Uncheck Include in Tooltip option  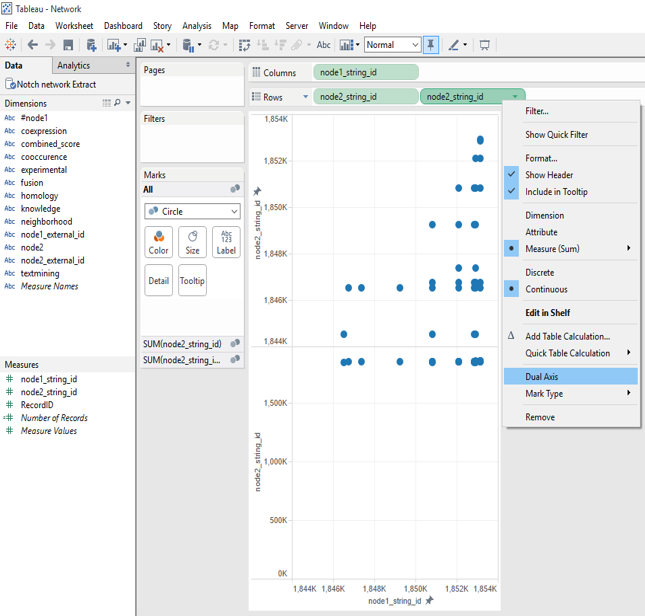pos(556,192)
